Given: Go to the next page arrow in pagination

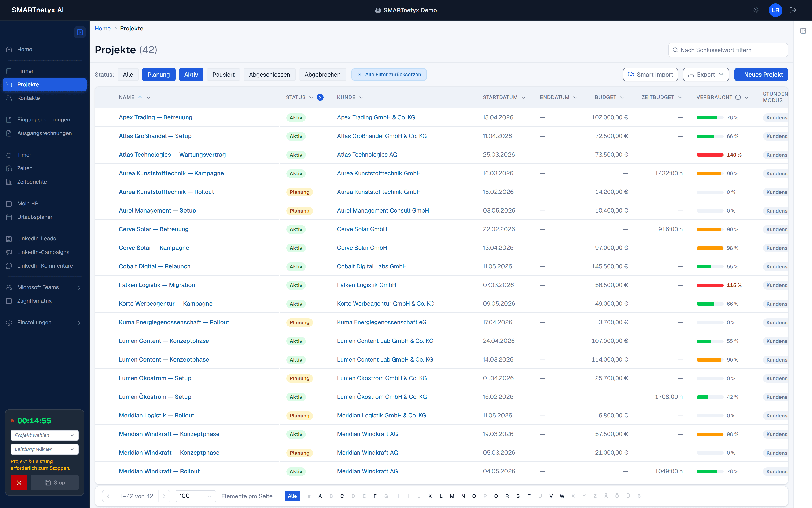Looking at the screenshot, I should 164,496.
